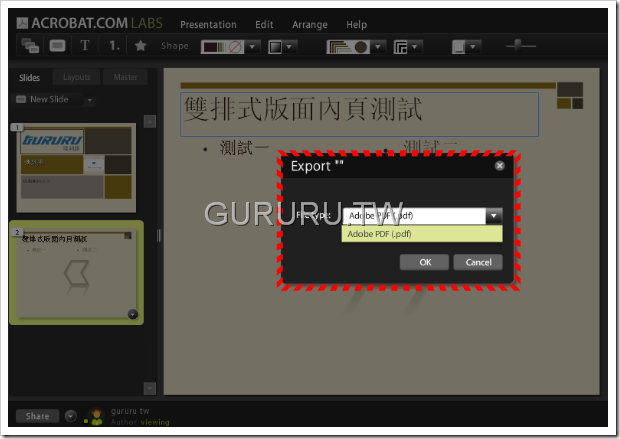Close the Export dialog with X
620x439 pixels.
[499, 166]
